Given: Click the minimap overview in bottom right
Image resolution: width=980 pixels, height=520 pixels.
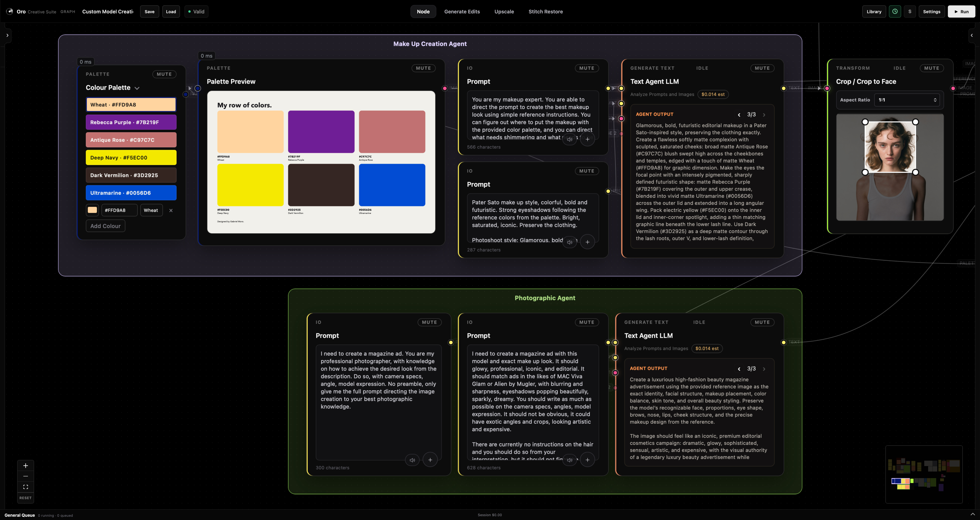Looking at the screenshot, I should coord(924,474).
